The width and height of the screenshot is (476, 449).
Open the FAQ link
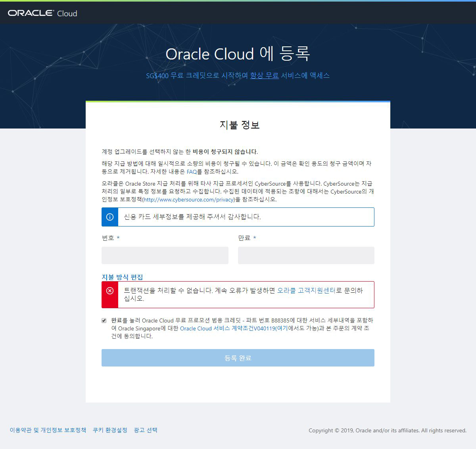pos(192,172)
